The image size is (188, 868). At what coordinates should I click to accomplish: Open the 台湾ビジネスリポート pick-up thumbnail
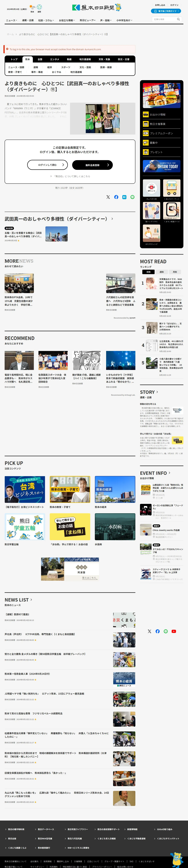25,490
